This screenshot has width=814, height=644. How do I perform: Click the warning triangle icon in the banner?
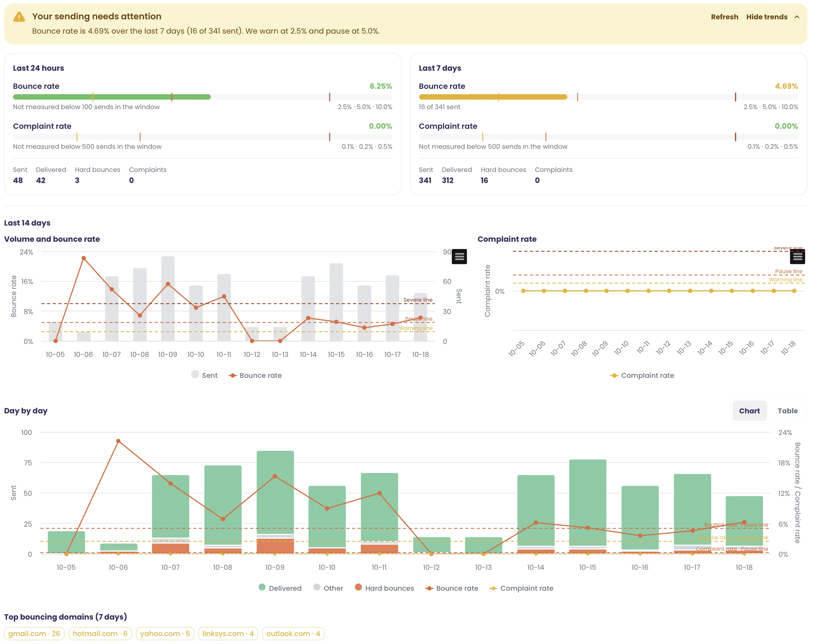click(19, 16)
